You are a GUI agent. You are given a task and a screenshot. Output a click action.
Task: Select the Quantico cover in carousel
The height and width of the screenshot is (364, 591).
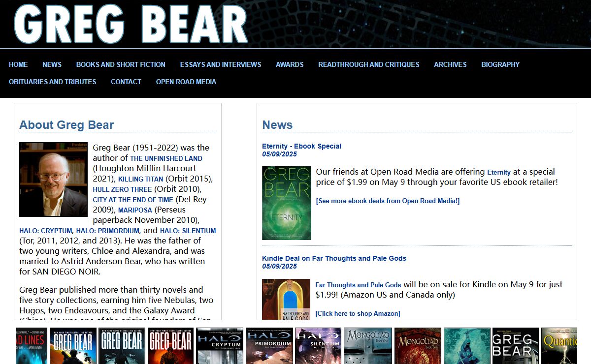(559, 346)
